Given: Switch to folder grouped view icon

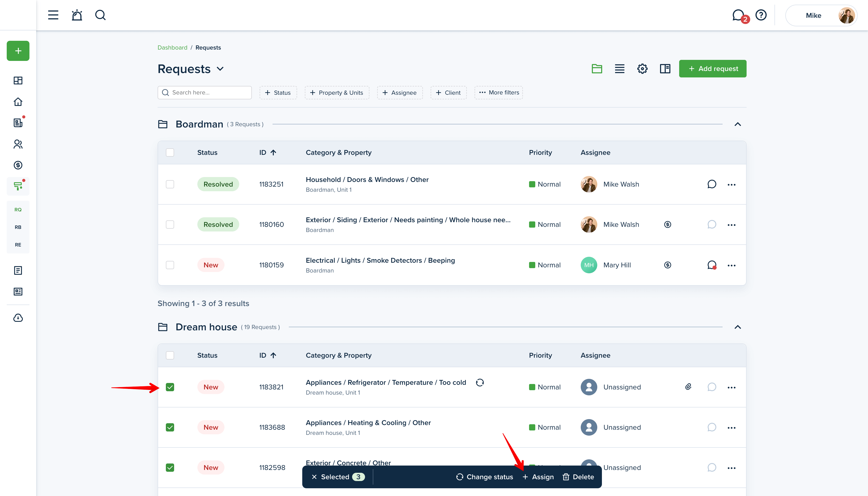Looking at the screenshot, I should [597, 68].
